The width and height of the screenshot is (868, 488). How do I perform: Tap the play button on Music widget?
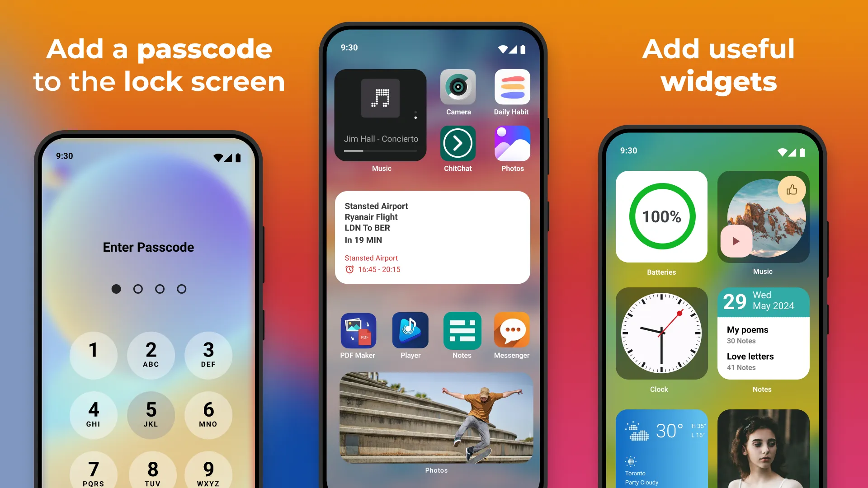click(x=736, y=241)
